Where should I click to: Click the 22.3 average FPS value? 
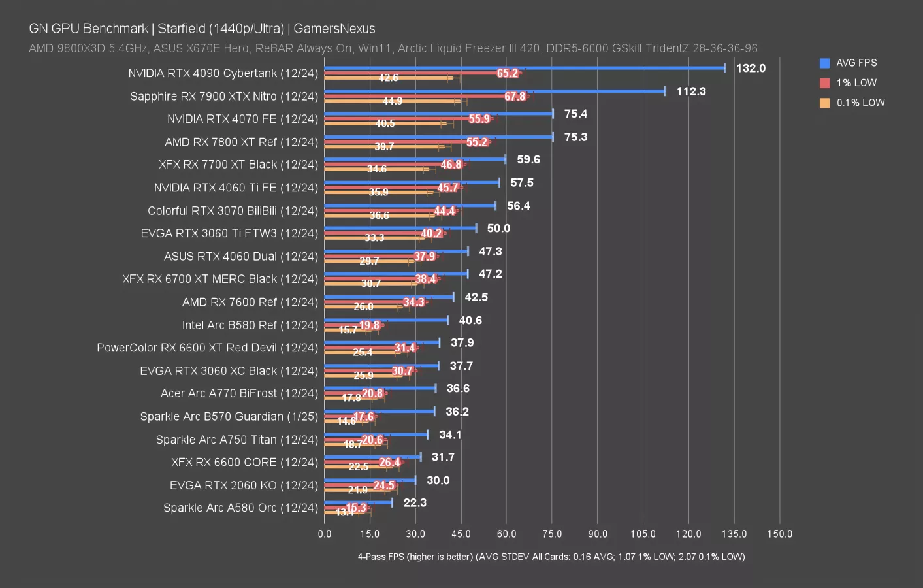(x=415, y=503)
